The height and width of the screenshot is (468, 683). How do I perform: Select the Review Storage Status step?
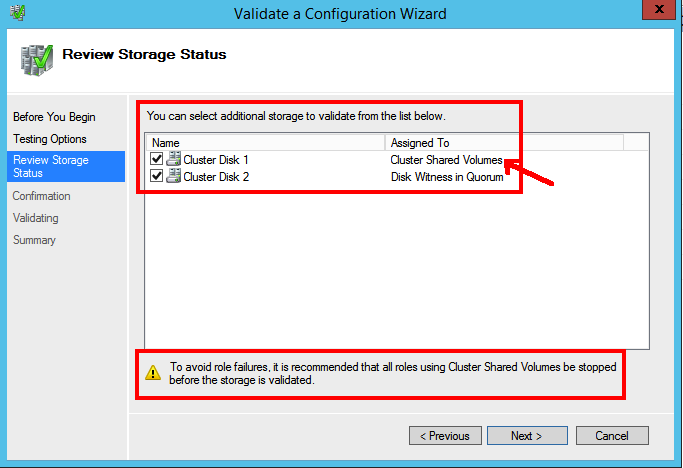(x=66, y=166)
